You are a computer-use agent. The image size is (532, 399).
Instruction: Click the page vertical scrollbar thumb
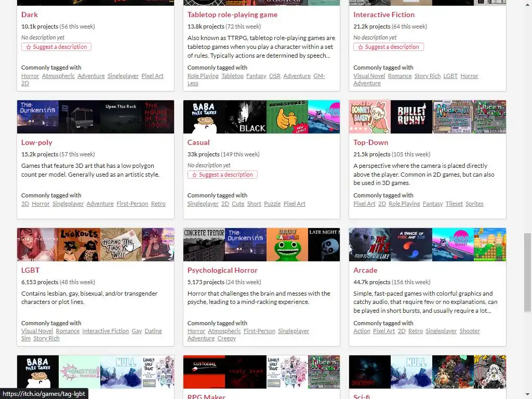click(527, 272)
